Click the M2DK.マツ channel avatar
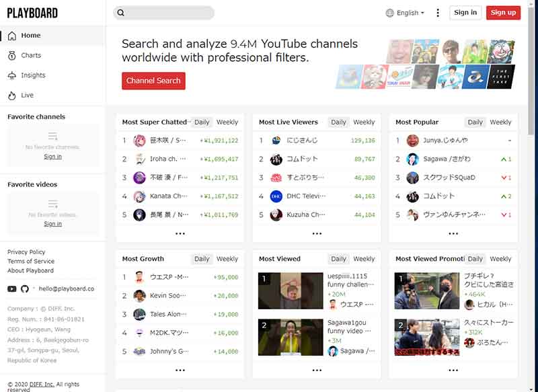Viewport: 538px width, 392px height. pyautogui.click(x=139, y=333)
